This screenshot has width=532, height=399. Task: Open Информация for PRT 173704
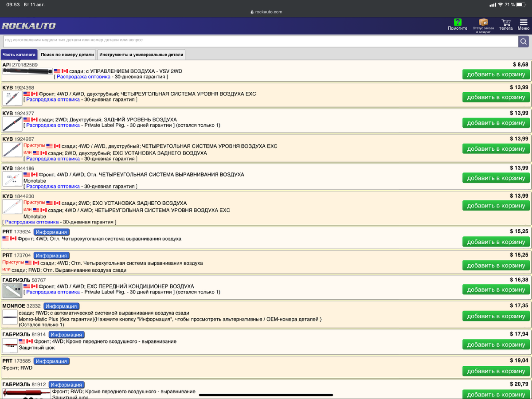(x=51, y=255)
